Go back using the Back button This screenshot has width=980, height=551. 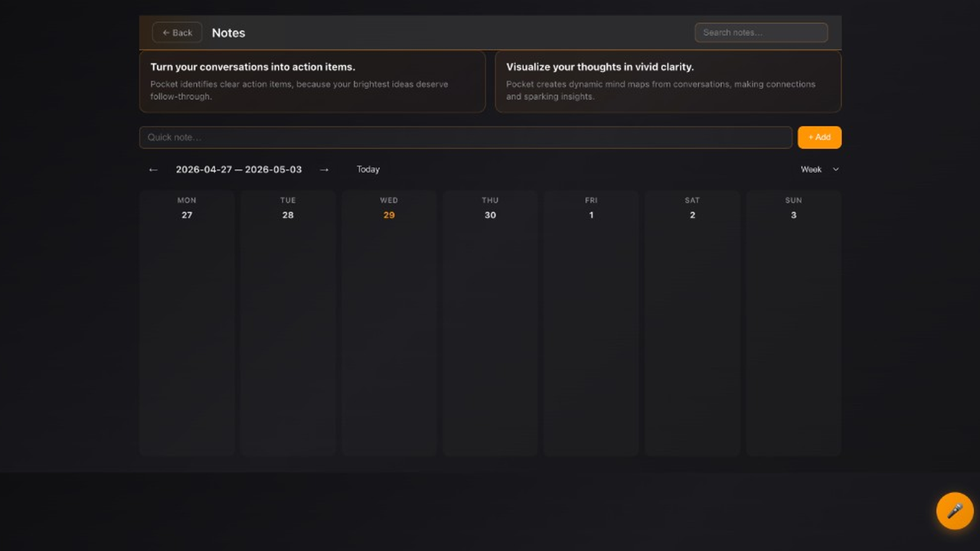coord(177,33)
